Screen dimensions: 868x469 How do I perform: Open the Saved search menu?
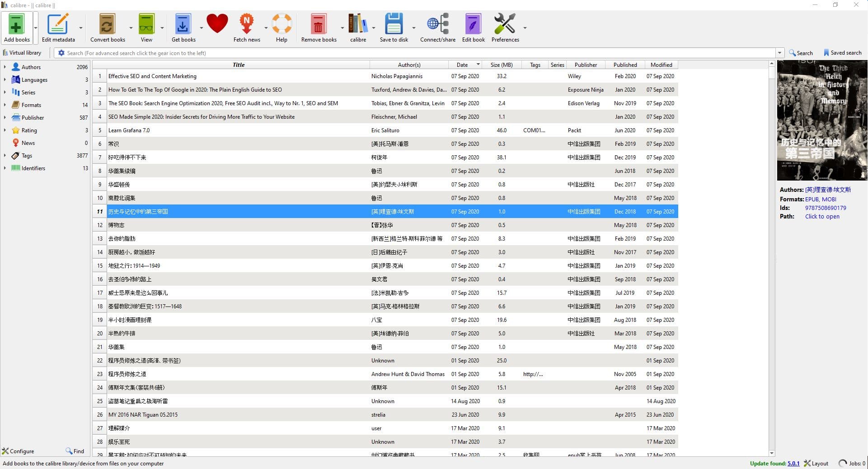842,53
